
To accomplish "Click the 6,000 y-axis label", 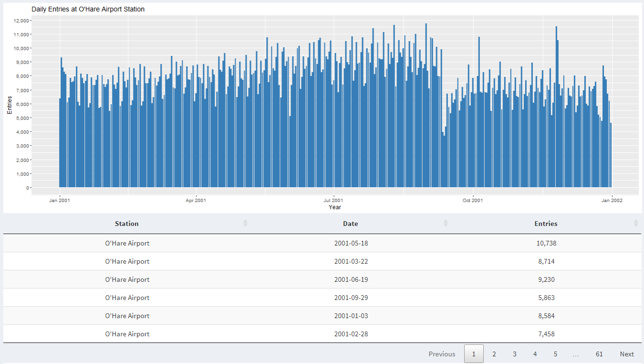I will [x=23, y=104].
